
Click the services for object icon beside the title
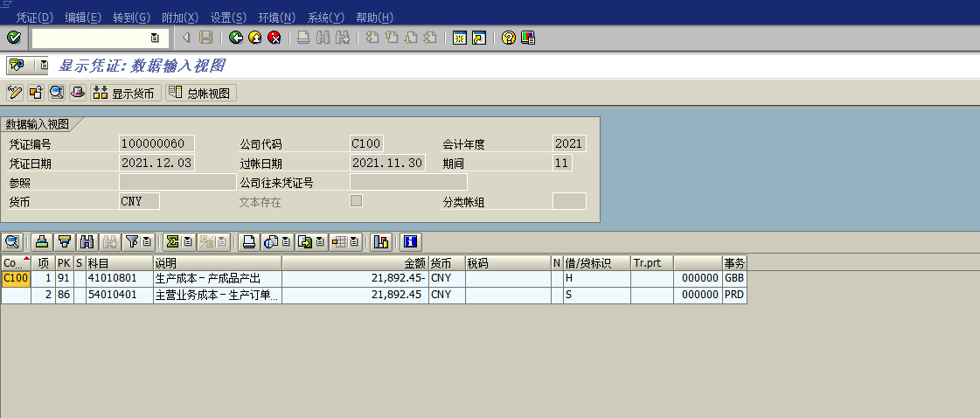click(17, 65)
